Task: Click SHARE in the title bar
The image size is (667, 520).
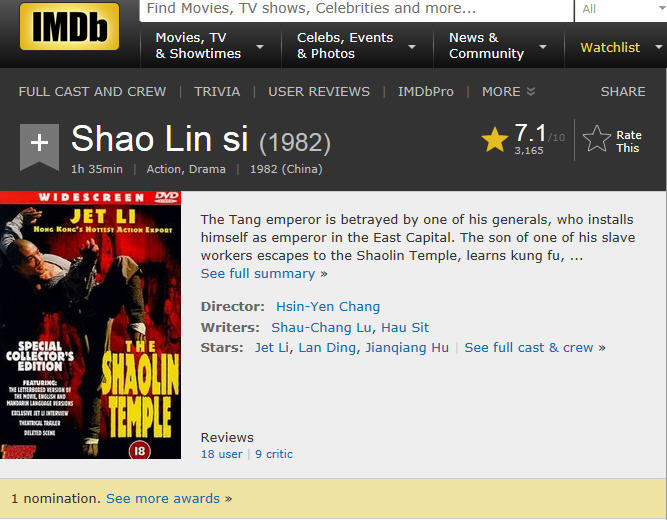Action: click(623, 91)
